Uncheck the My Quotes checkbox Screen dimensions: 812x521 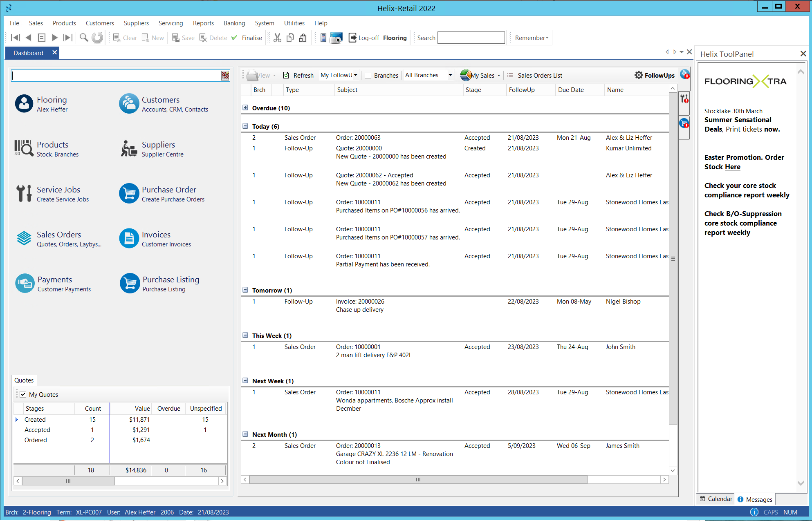23,394
